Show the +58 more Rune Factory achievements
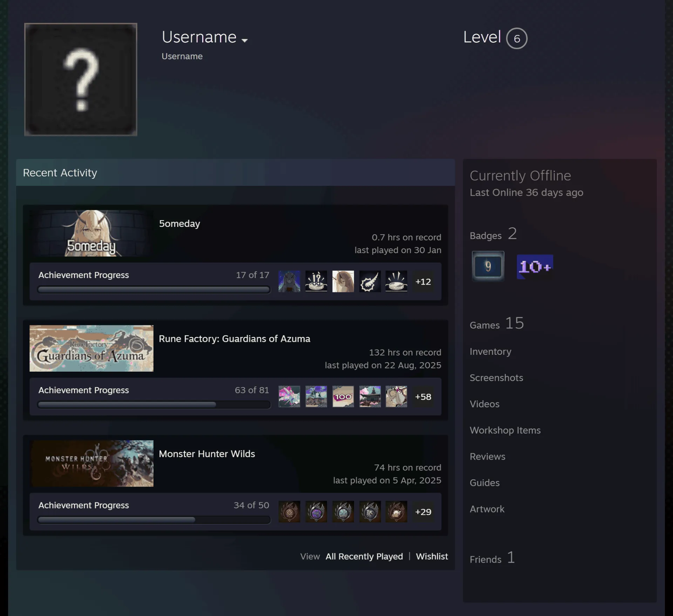673x616 pixels. [x=423, y=397]
